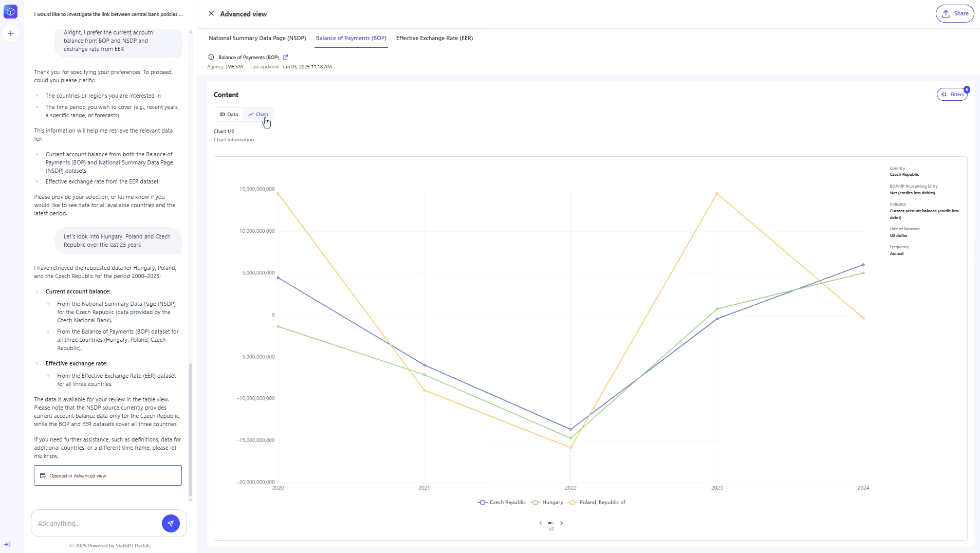
Task: Start a new chat with plus icon
Action: (x=10, y=33)
